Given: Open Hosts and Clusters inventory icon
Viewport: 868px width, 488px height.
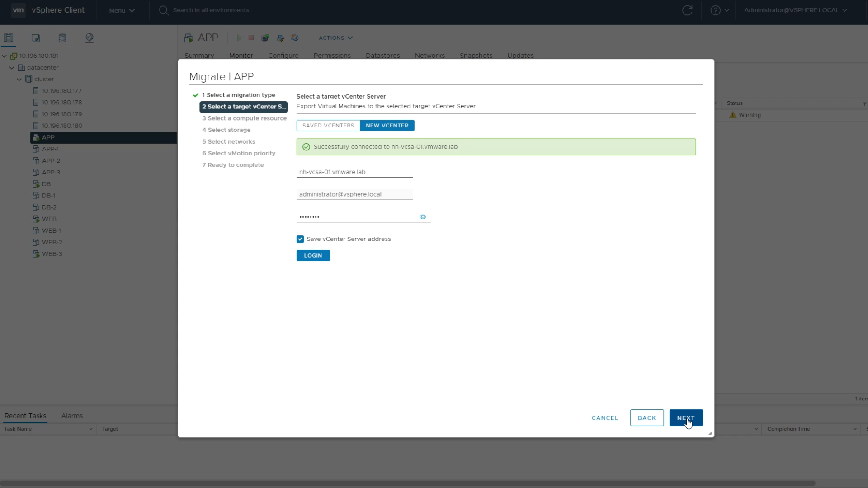Looking at the screenshot, I should [9, 38].
